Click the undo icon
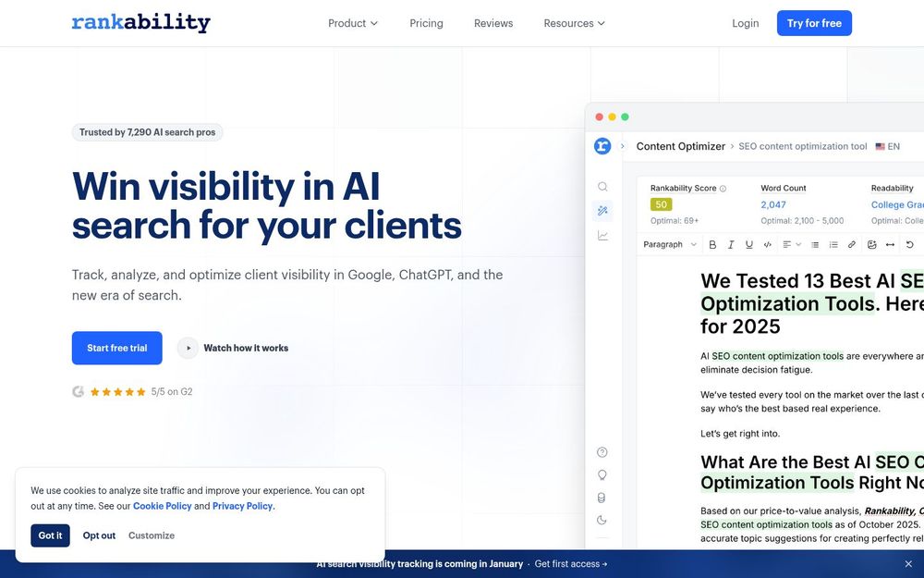This screenshot has width=924, height=578. [x=910, y=244]
